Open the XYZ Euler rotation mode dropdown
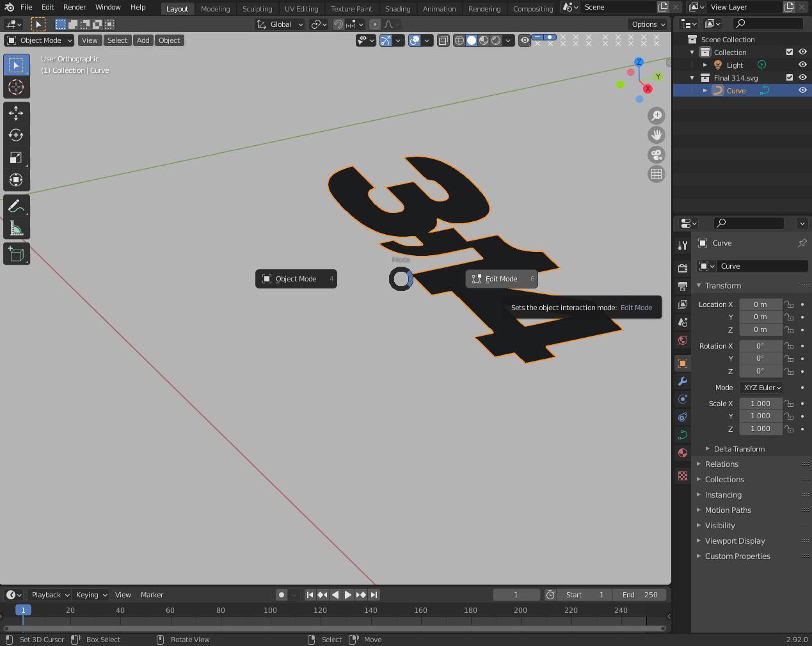Image resolution: width=812 pixels, height=646 pixels. click(761, 388)
